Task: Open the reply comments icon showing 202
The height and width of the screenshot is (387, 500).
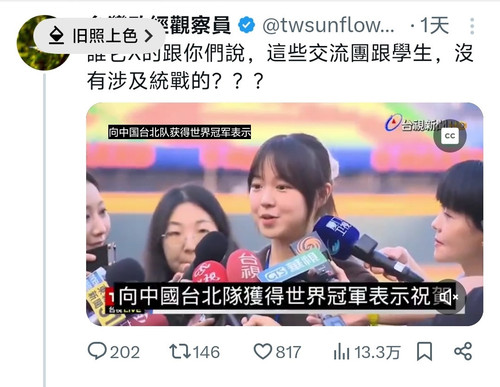Action: coord(97,351)
